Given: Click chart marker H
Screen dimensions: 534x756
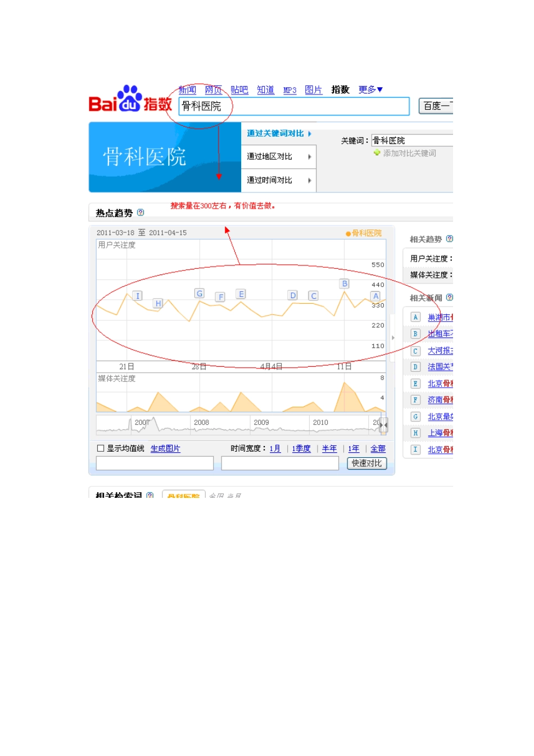Looking at the screenshot, I should tap(158, 303).
